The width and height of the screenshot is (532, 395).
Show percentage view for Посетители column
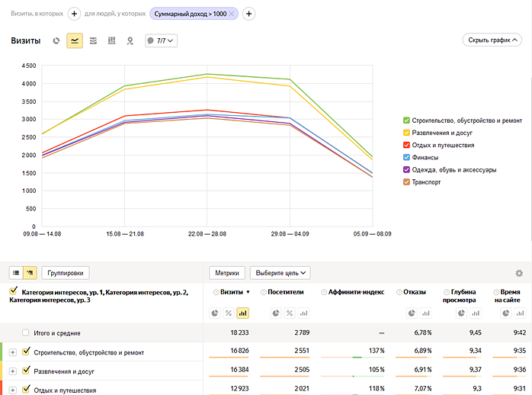pyautogui.click(x=290, y=313)
